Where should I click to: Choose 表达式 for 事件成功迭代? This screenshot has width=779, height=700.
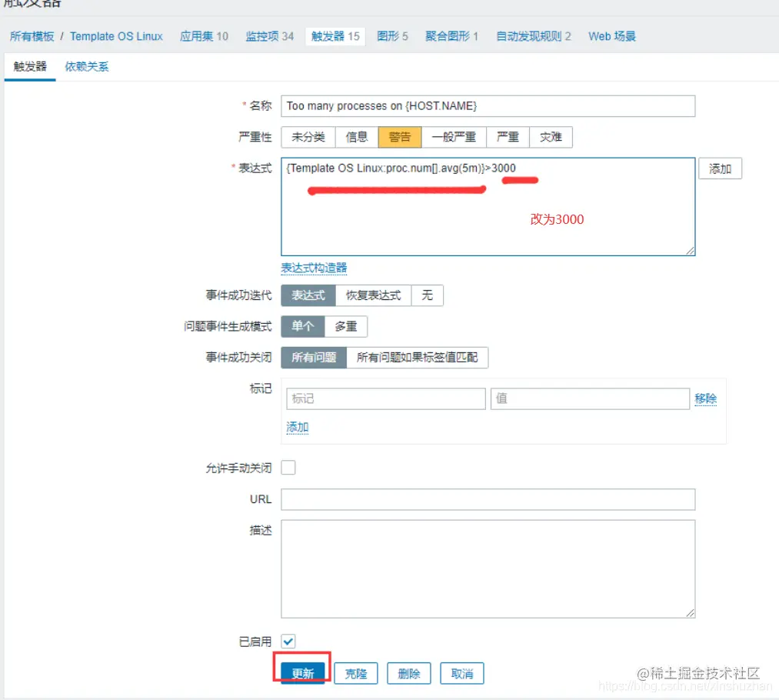308,295
